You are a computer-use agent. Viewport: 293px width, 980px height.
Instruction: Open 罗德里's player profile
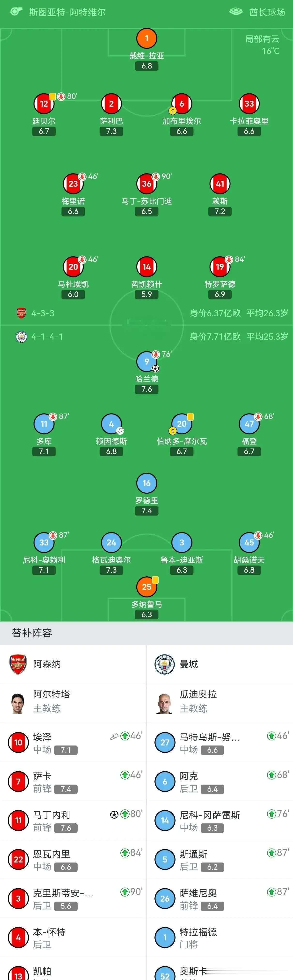point(146,483)
